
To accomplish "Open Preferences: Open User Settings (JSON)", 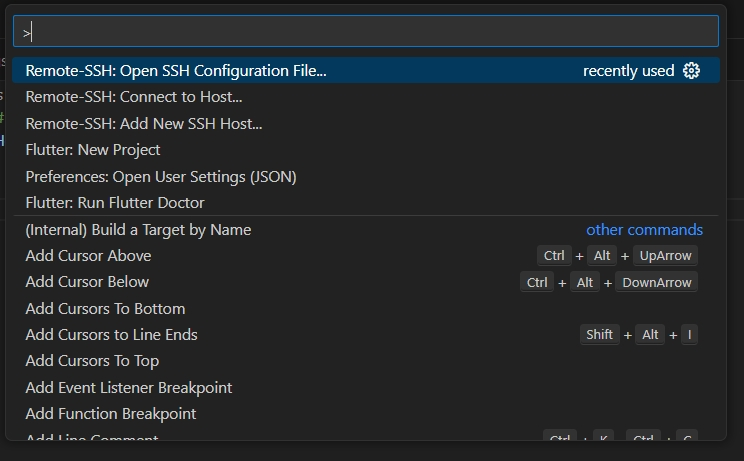I will coord(366,176).
